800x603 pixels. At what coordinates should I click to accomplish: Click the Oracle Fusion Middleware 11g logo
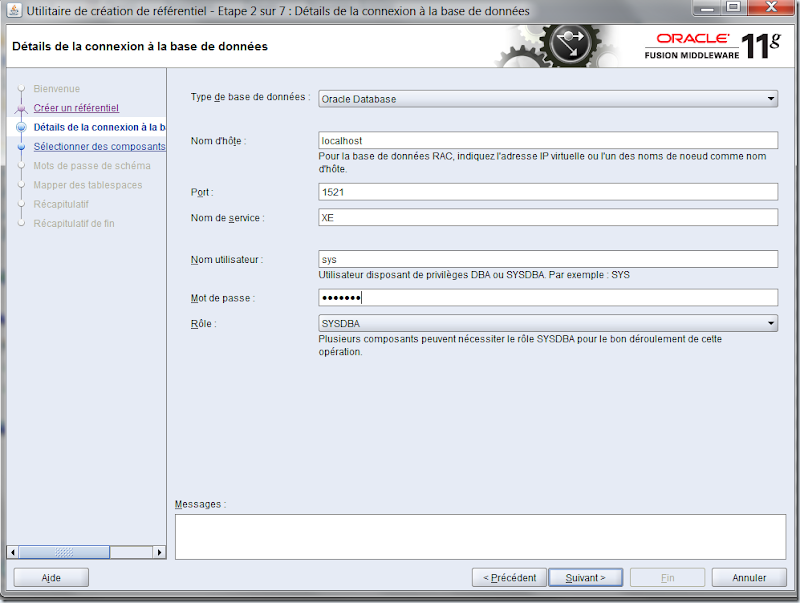[x=713, y=46]
